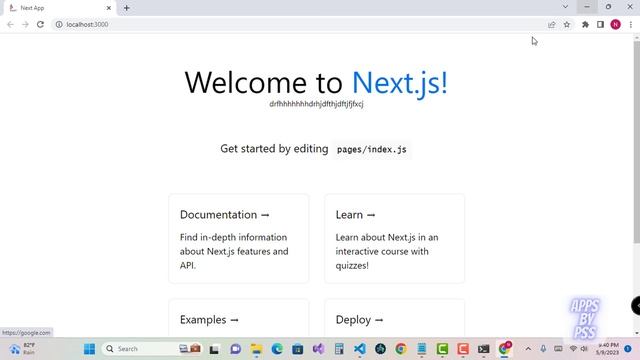Screen dimensions: 640x360
Task: Open the weather widget showing Rain
Action: 23,349
